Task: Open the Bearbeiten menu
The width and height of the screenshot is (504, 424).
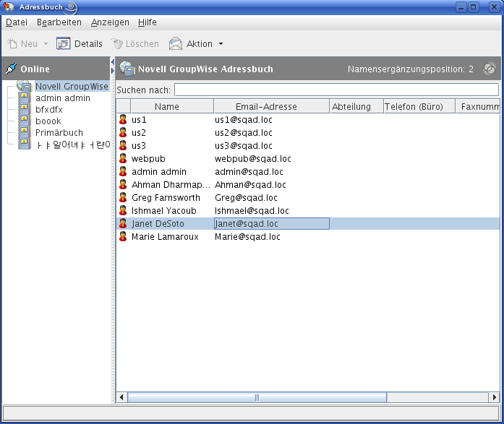Action: (x=59, y=22)
